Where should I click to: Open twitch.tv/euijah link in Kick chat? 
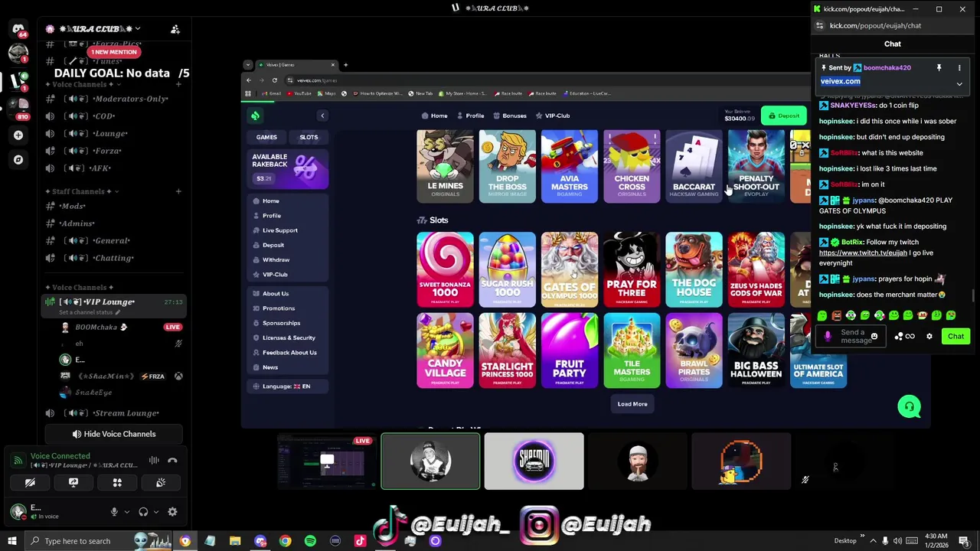863,253
